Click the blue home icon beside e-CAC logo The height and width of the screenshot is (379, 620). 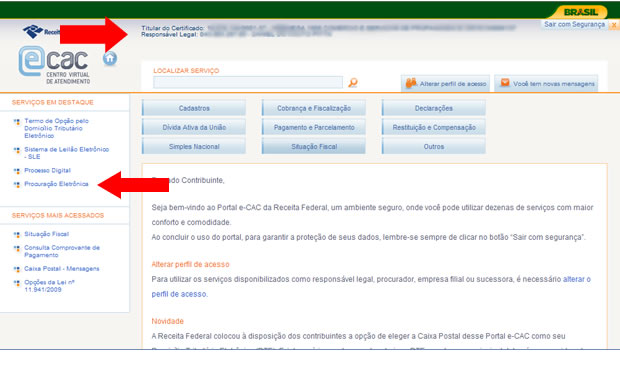click(110, 58)
